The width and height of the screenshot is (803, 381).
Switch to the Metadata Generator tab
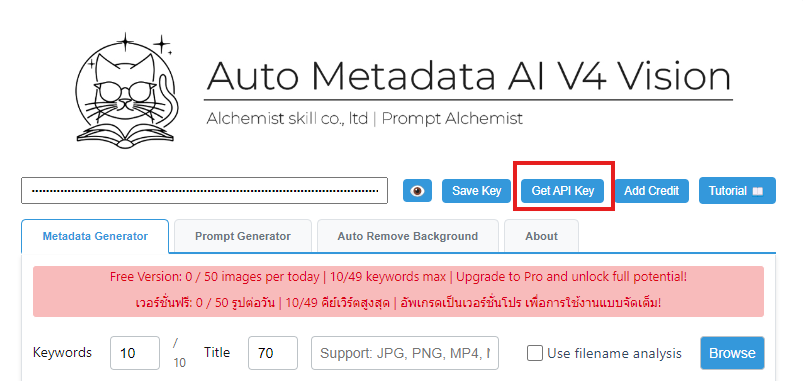95,237
